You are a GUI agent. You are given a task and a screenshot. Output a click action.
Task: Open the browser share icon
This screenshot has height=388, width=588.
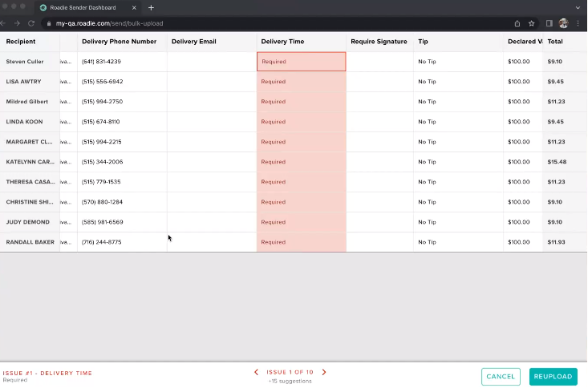coord(517,23)
